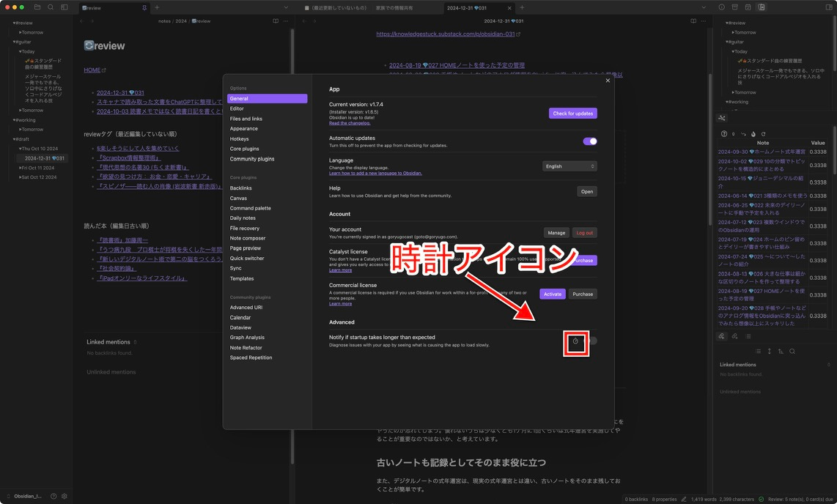Open more options in the 2024-12-31 pane

point(704,21)
